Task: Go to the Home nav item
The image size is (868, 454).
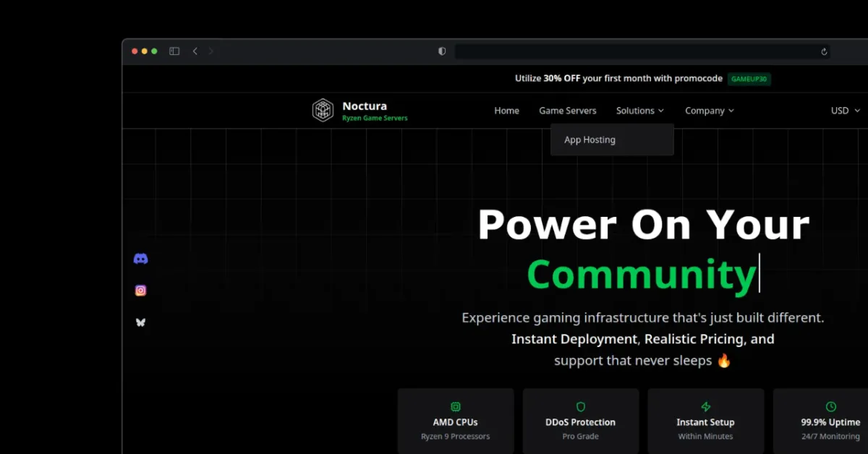Action: pos(506,111)
